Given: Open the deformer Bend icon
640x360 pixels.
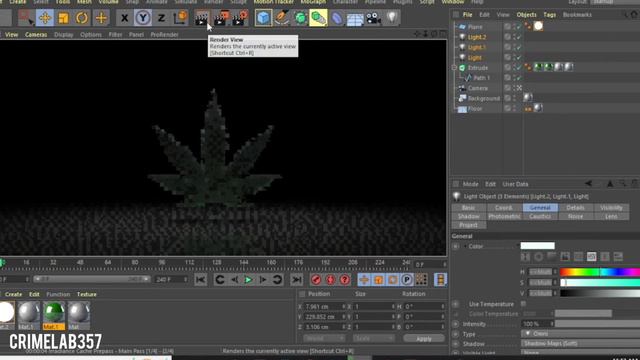Looking at the screenshot, I should point(337,18).
